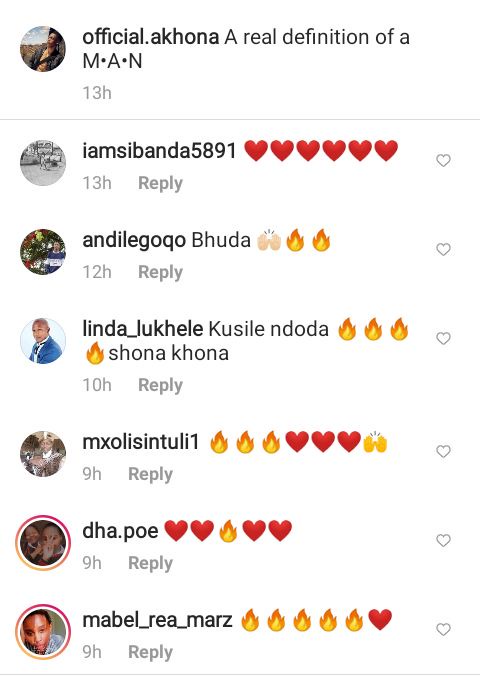View dha.poe's story from avatar ring
Viewport: 480px width, 676px height.
click(x=43, y=543)
